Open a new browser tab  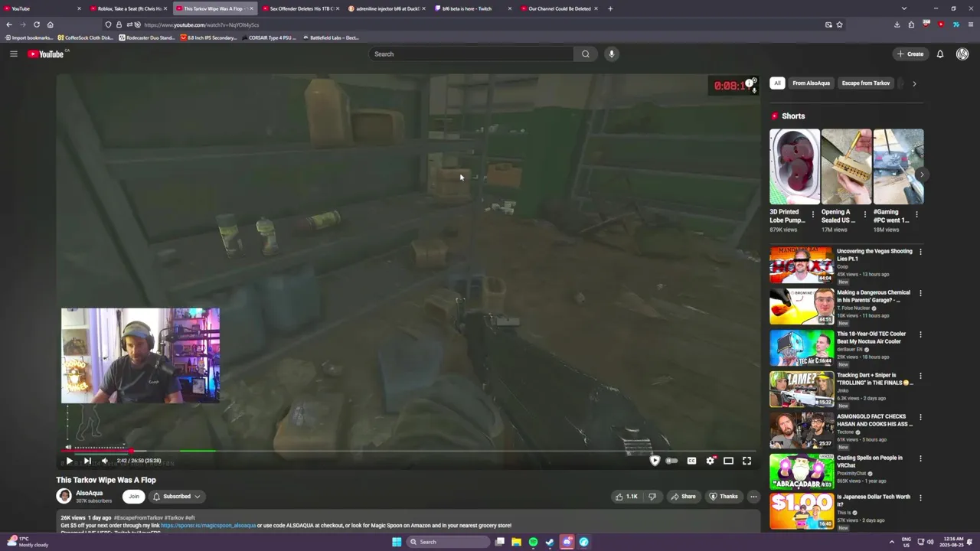(x=610, y=8)
